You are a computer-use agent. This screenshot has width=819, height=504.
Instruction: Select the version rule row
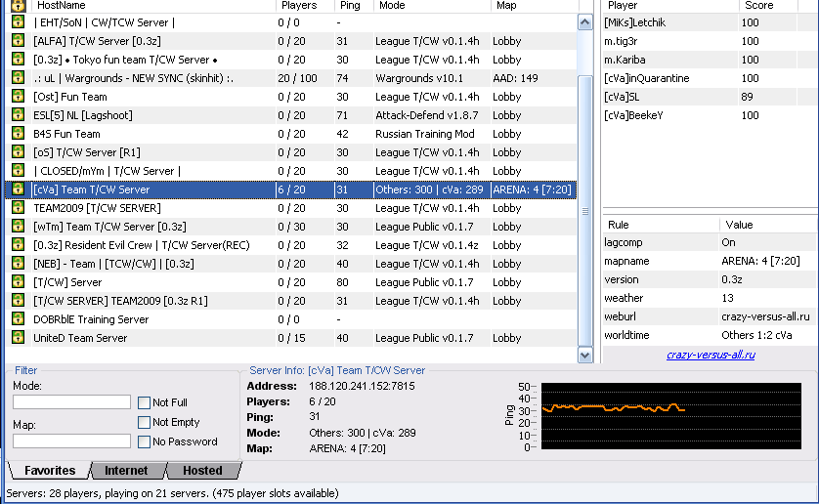click(709, 279)
